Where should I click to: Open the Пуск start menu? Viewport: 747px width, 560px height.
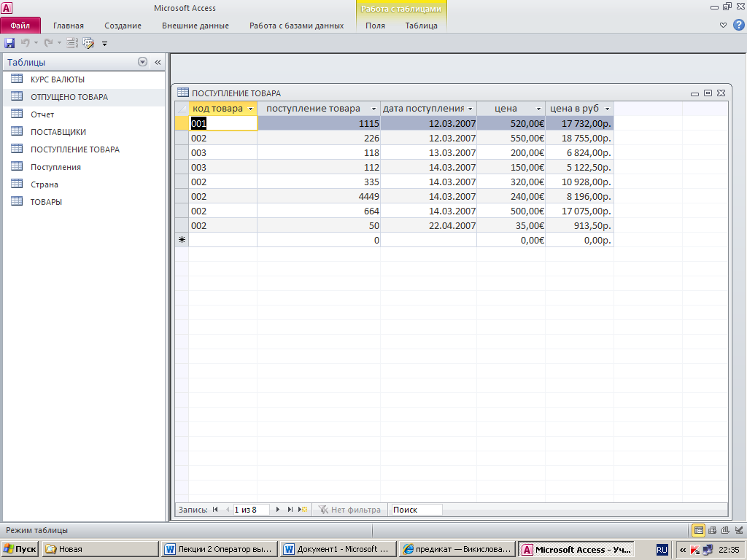tap(20, 549)
